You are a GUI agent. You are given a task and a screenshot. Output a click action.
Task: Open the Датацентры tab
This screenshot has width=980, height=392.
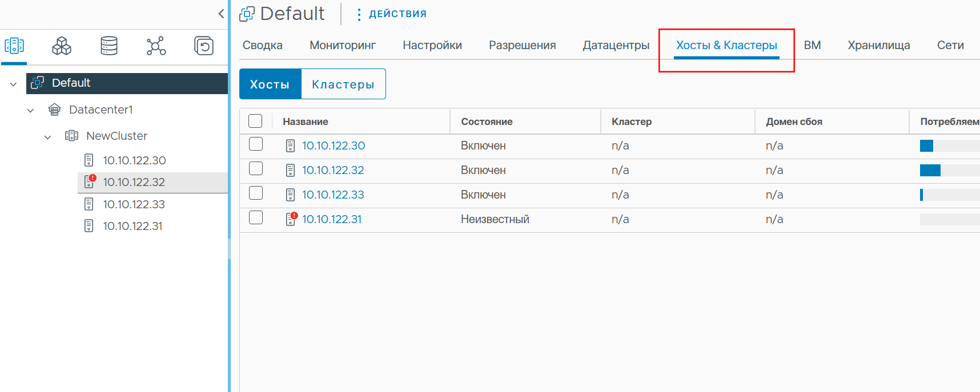(616, 45)
